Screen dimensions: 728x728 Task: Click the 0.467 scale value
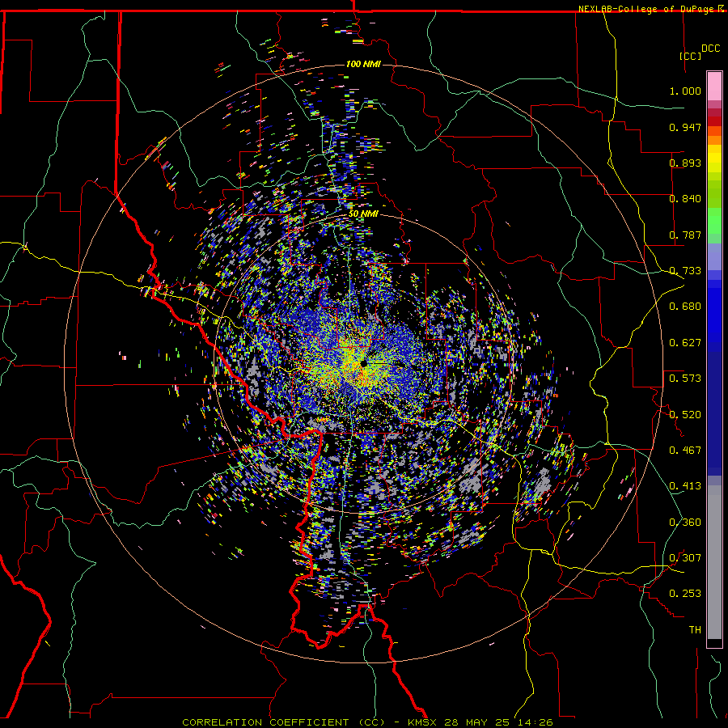pyautogui.click(x=685, y=451)
